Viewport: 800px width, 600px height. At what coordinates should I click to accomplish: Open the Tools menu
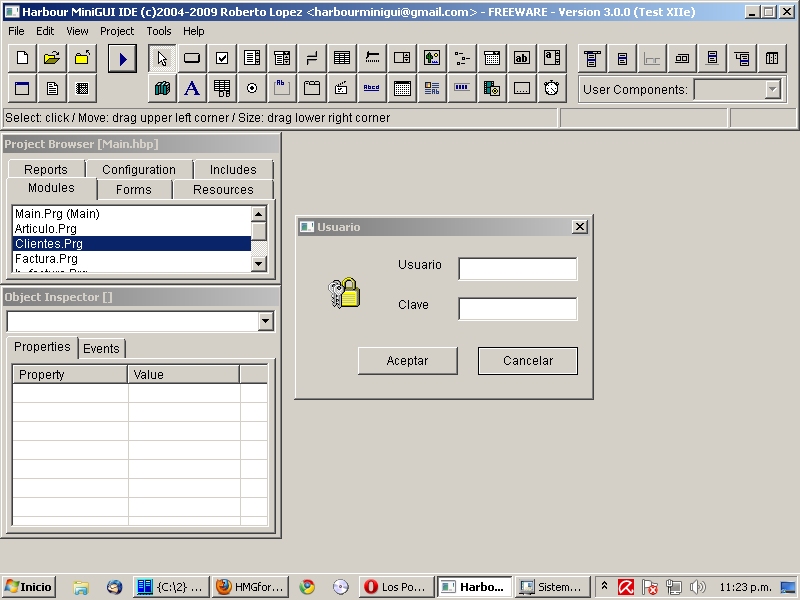[x=159, y=31]
